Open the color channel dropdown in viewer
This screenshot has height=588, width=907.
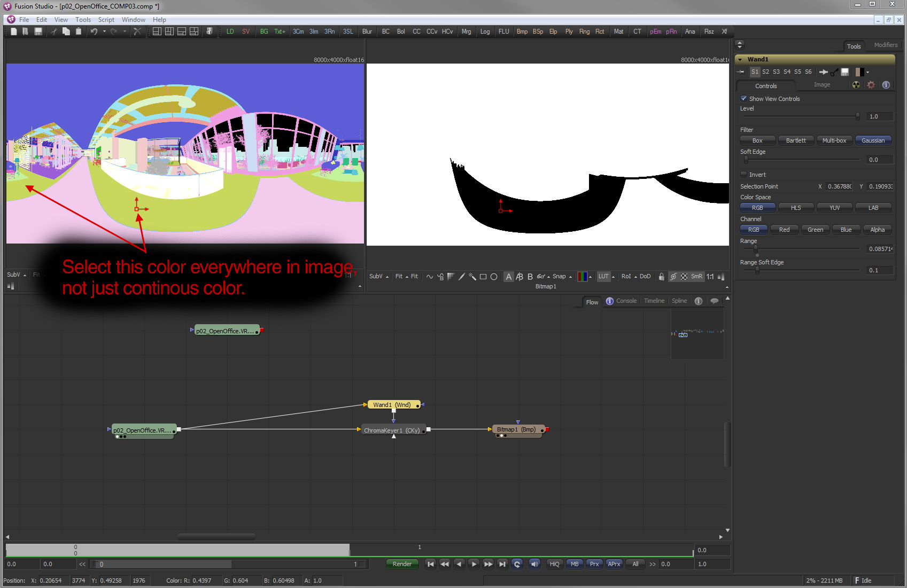[x=590, y=277]
